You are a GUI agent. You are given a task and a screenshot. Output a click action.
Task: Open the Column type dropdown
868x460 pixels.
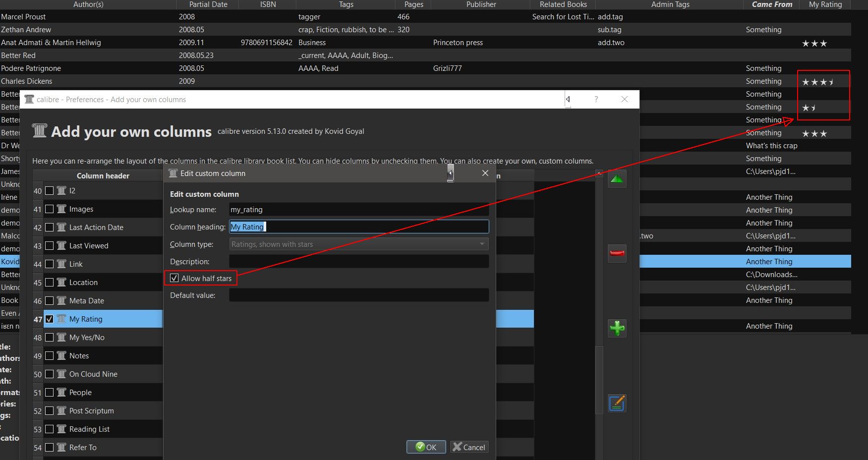click(x=359, y=244)
